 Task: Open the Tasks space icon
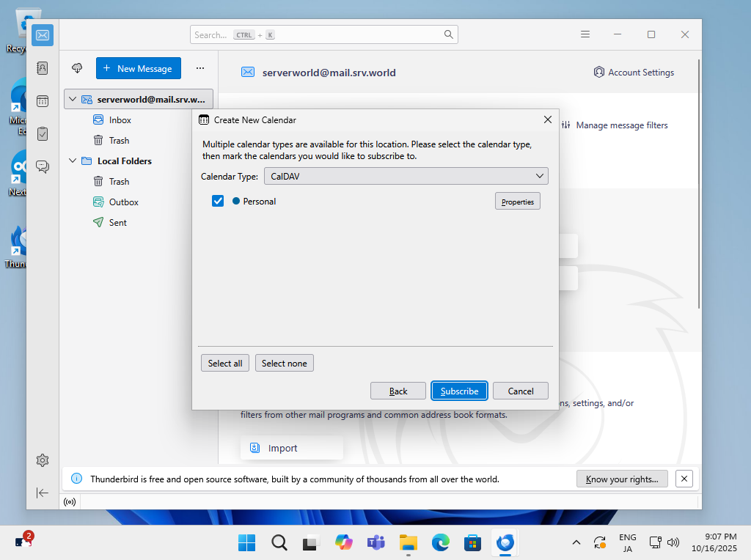(x=43, y=133)
